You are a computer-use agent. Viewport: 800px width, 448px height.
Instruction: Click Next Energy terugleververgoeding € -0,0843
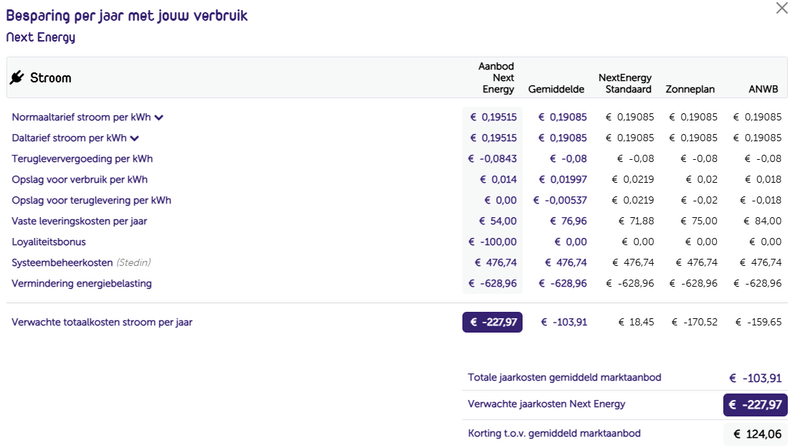click(492, 159)
